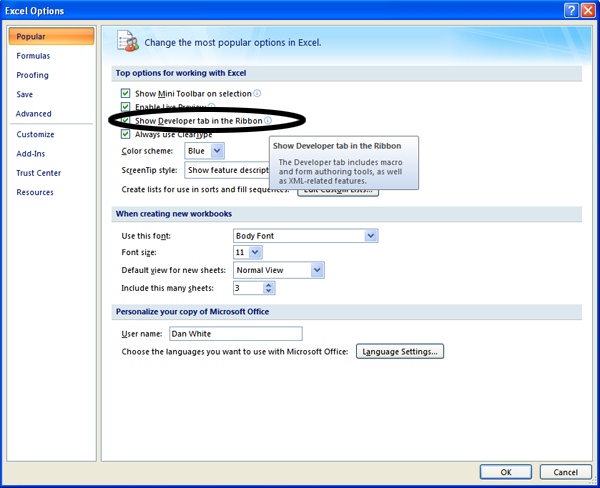Open the Help question mark button

571,10
